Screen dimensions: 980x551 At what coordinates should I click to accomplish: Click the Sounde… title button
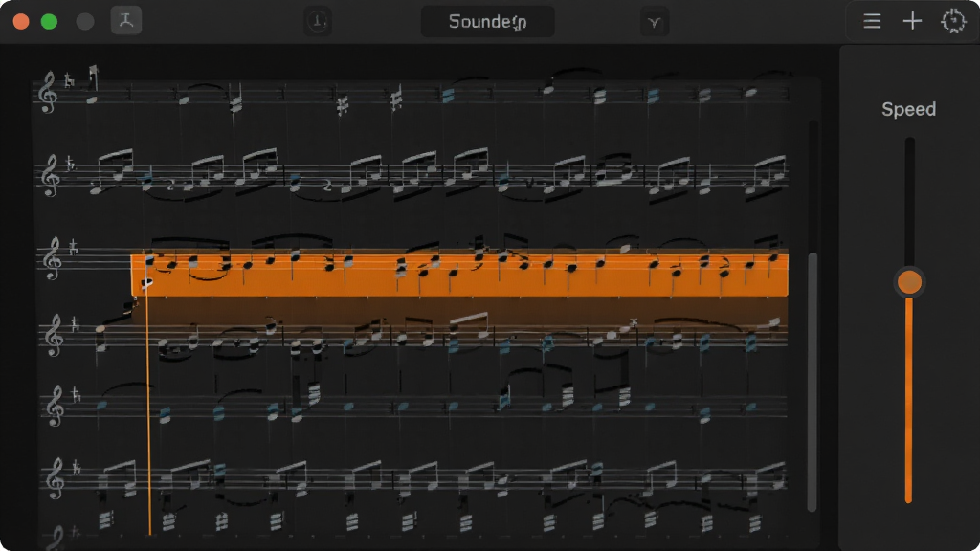coord(487,22)
